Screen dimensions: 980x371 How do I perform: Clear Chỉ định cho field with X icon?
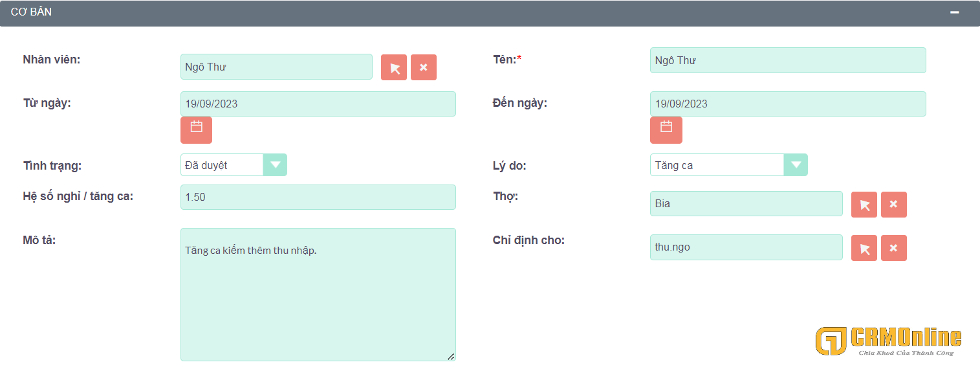click(894, 248)
